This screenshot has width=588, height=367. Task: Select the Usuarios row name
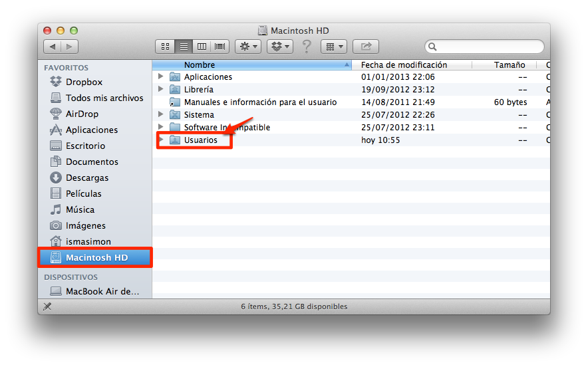[x=201, y=140]
